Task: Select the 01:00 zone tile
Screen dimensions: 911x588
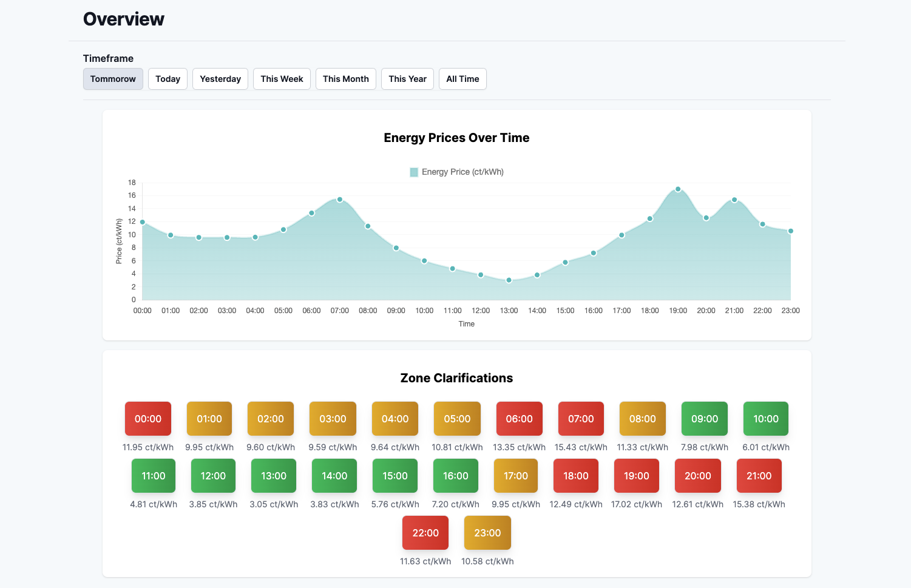Action: [x=209, y=419]
